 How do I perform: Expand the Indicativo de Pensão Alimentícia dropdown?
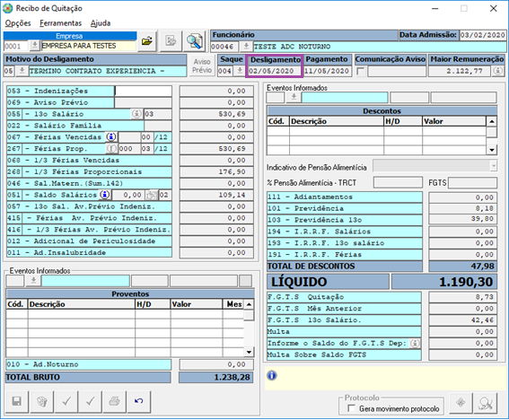[494, 166]
